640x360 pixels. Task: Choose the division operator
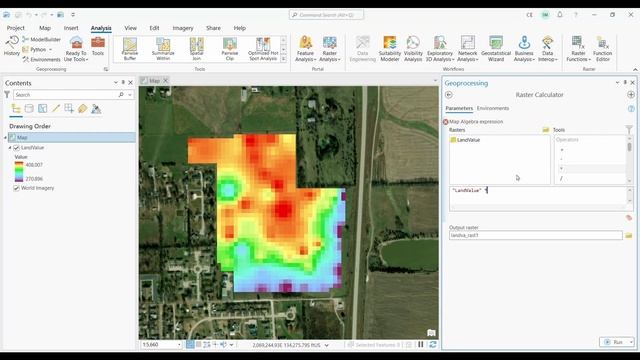pos(562,178)
